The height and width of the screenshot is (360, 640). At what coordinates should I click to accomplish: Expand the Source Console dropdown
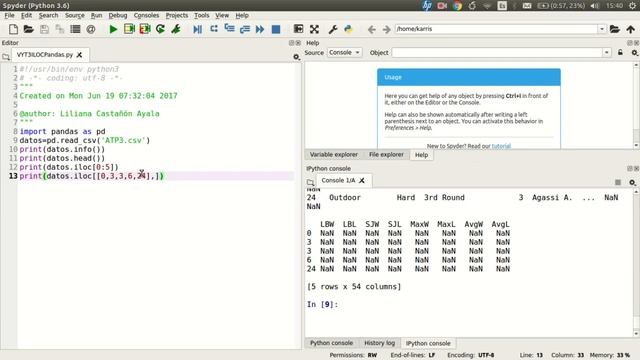344,53
